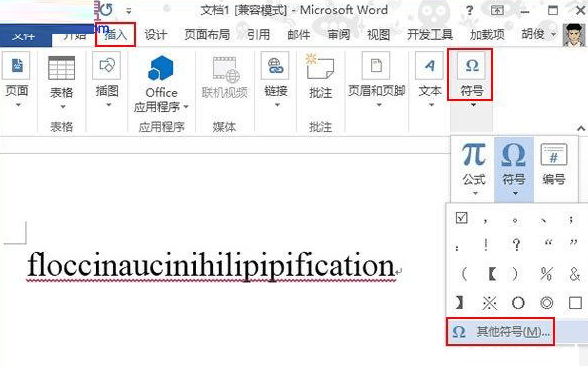Insert the empty square □ symbol
This screenshot has width=588, height=366.
tap(575, 302)
